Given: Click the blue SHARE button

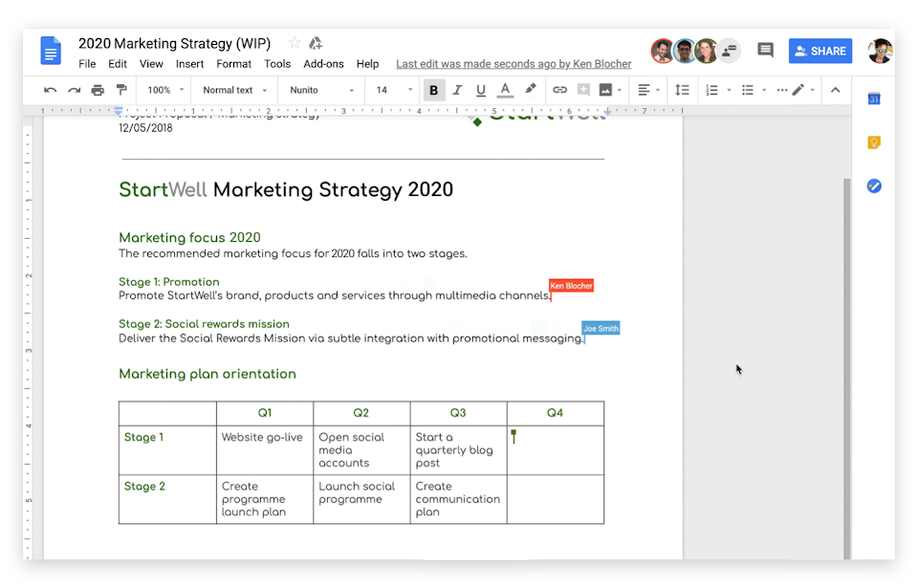Looking at the screenshot, I should pos(820,51).
